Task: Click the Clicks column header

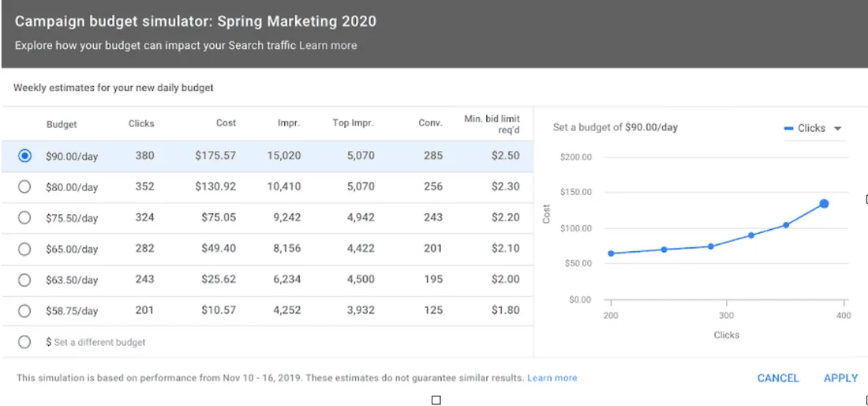Action: pos(141,123)
